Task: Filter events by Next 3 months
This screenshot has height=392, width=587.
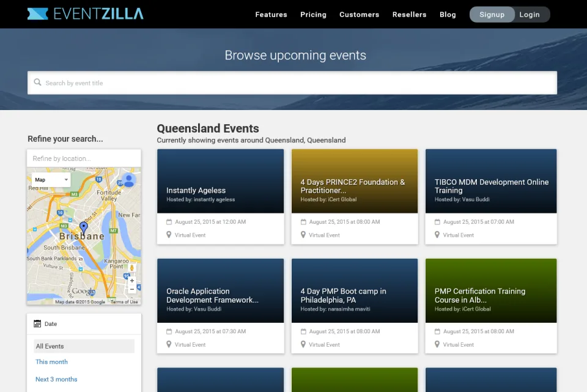Action: point(56,379)
